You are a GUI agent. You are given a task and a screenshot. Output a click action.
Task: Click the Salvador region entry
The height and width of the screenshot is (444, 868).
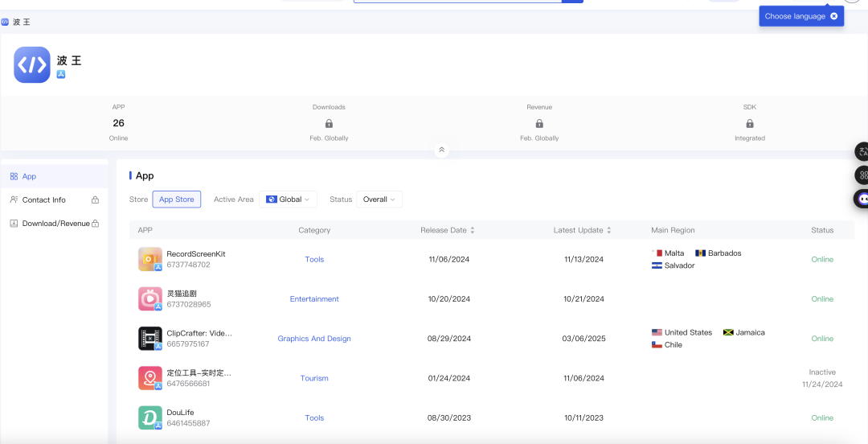click(x=674, y=265)
